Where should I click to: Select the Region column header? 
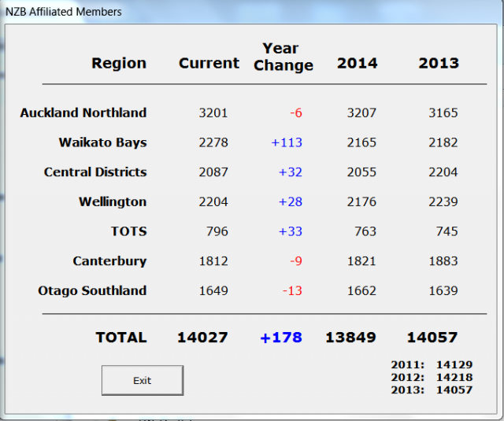(119, 63)
